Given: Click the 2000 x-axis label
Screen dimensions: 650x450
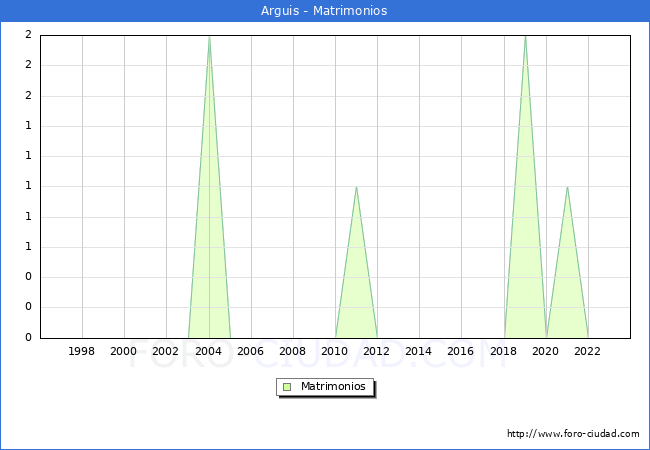Looking at the screenshot, I should pyautogui.click(x=124, y=351).
